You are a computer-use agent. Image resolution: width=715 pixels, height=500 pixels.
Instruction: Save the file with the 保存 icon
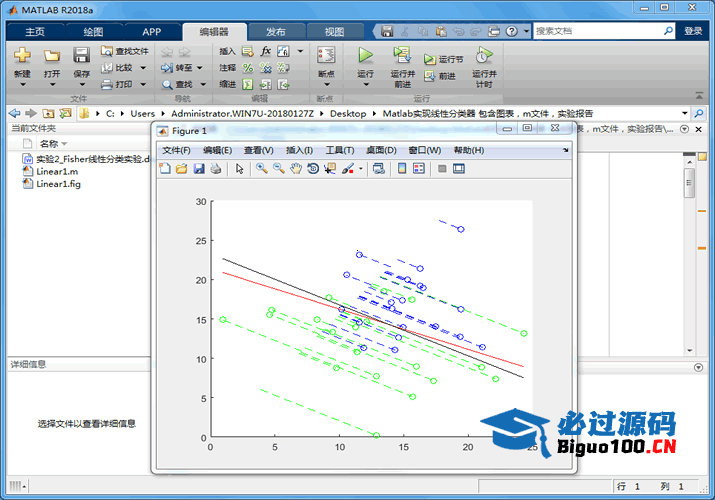click(81, 55)
